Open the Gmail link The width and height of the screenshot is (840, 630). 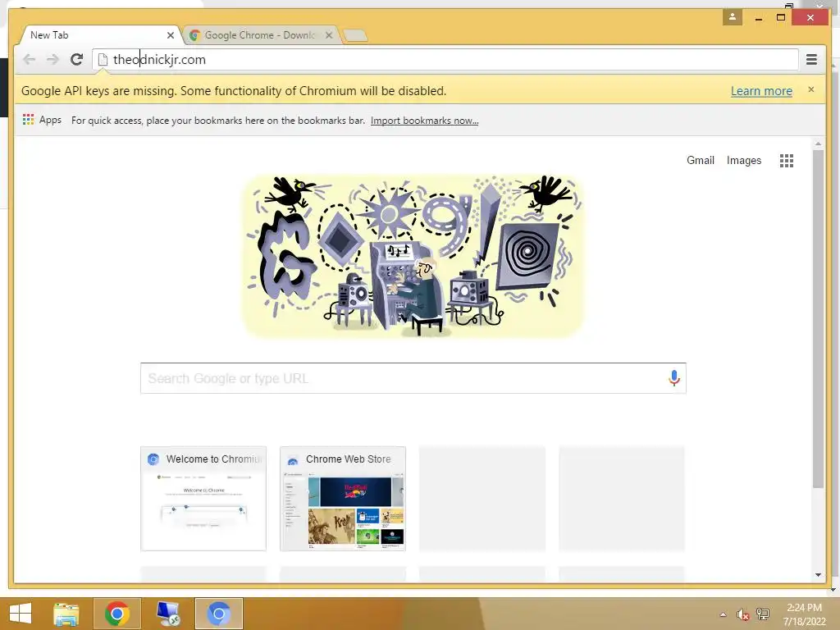pos(701,160)
